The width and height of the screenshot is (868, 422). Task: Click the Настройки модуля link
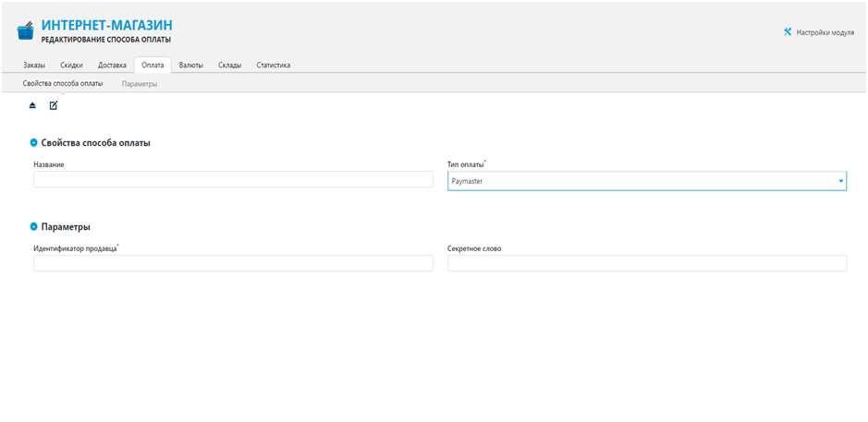825,32
